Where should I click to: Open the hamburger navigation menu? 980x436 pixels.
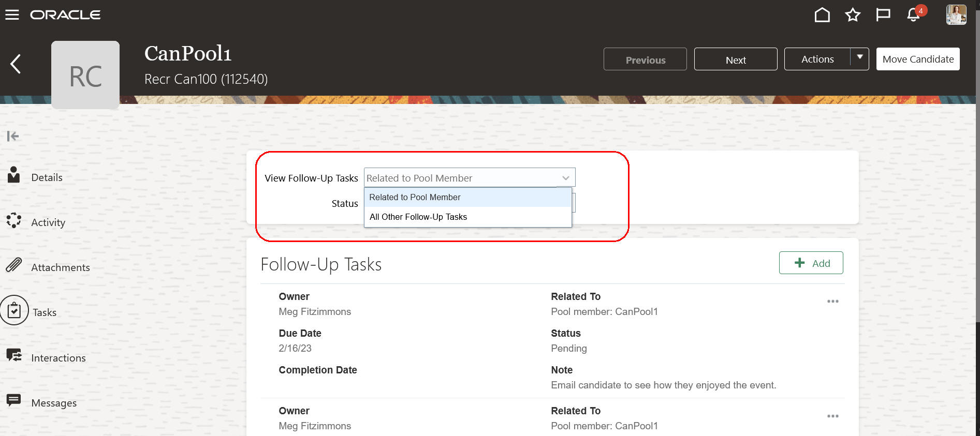click(12, 15)
